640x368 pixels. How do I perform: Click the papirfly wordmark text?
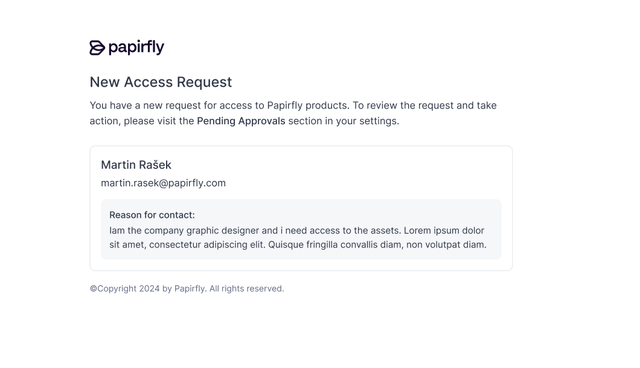coord(136,48)
